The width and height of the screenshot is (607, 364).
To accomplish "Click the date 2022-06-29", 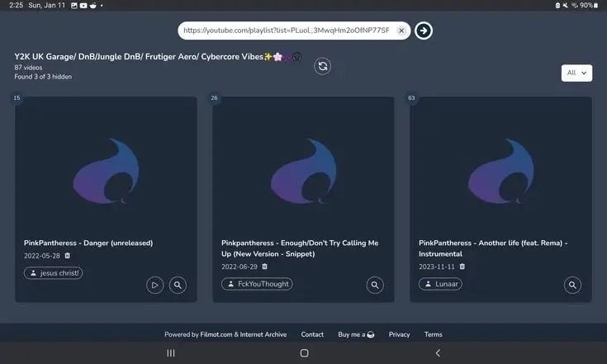I will [x=239, y=267].
